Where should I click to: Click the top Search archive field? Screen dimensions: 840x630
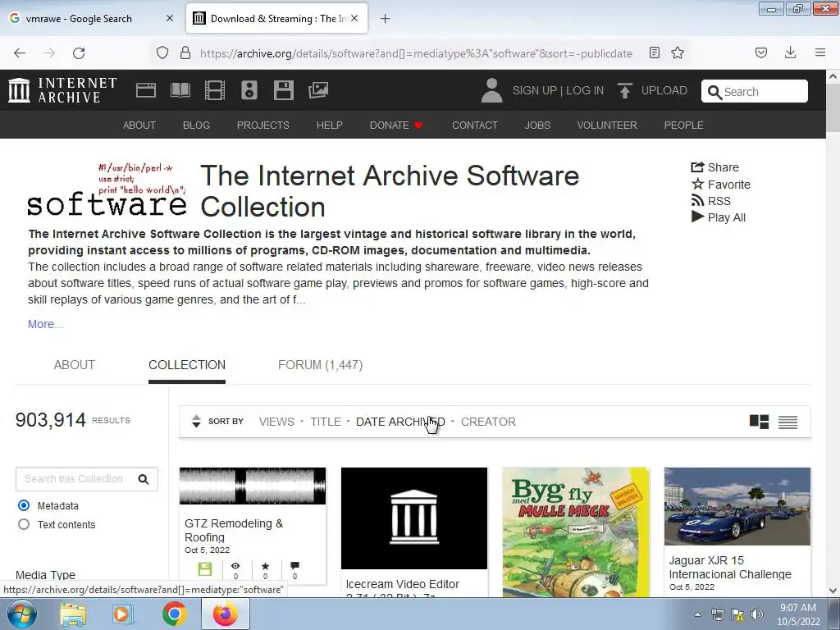tap(755, 91)
